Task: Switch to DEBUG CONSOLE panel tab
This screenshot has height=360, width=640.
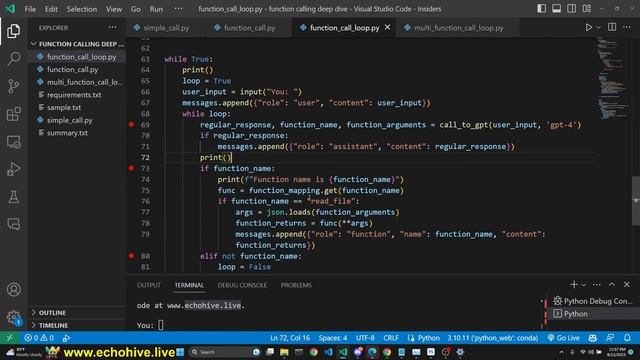Action: pos(242,285)
